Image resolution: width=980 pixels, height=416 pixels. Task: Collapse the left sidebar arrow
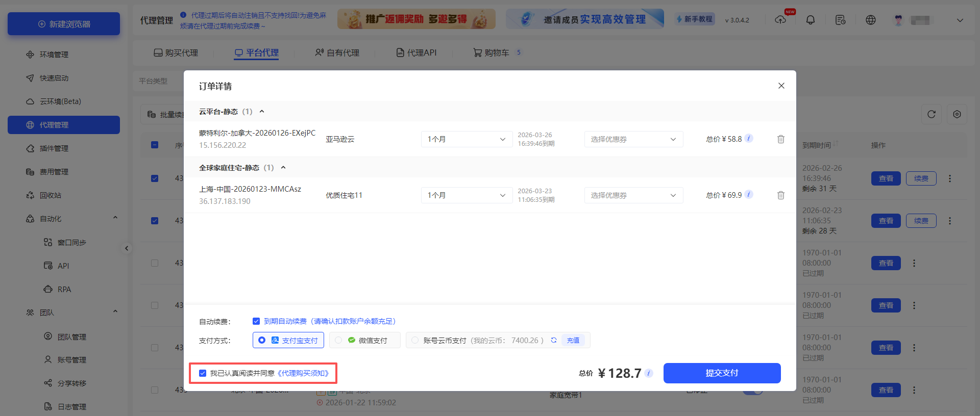(x=127, y=248)
